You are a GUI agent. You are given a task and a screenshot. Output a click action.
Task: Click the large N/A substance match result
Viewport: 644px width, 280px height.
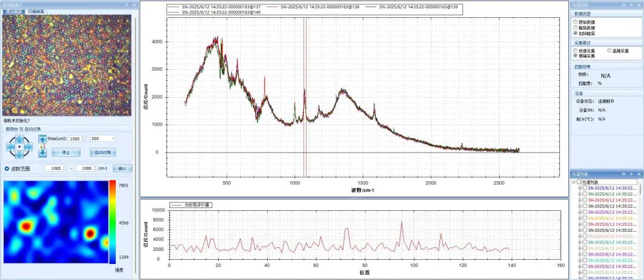605,76
